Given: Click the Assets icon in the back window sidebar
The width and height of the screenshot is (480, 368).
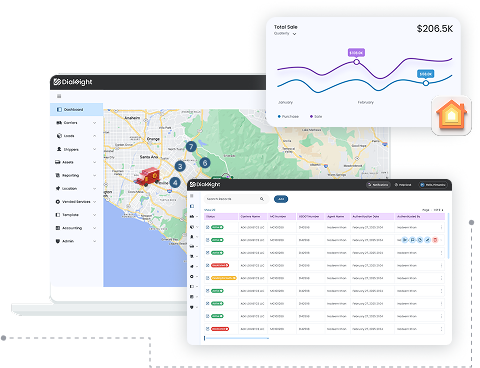Looking at the screenshot, I should click(58, 162).
